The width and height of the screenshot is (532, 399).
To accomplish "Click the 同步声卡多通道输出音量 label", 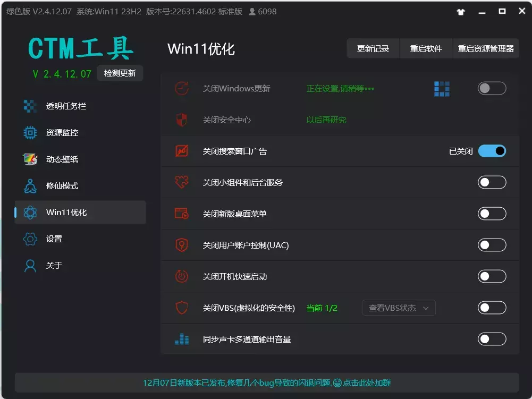I will pyautogui.click(x=247, y=339).
